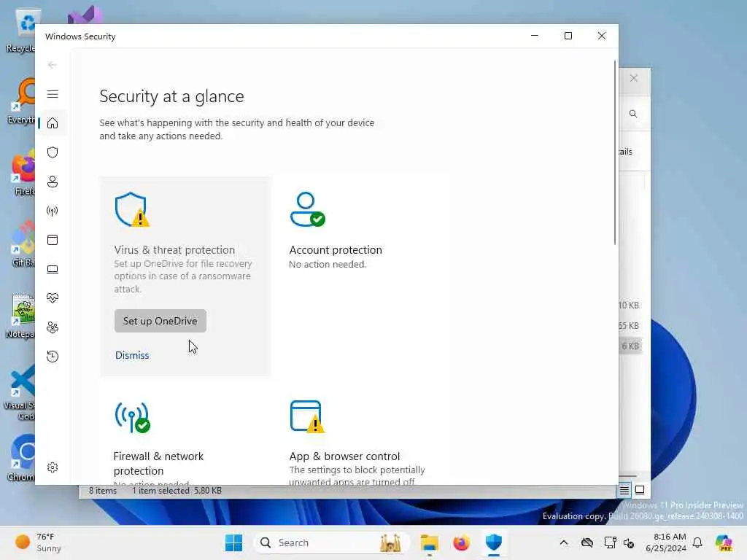This screenshot has width=747, height=560.
Task: Open Copilot preview icon in taskbar
Action: click(x=724, y=542)
